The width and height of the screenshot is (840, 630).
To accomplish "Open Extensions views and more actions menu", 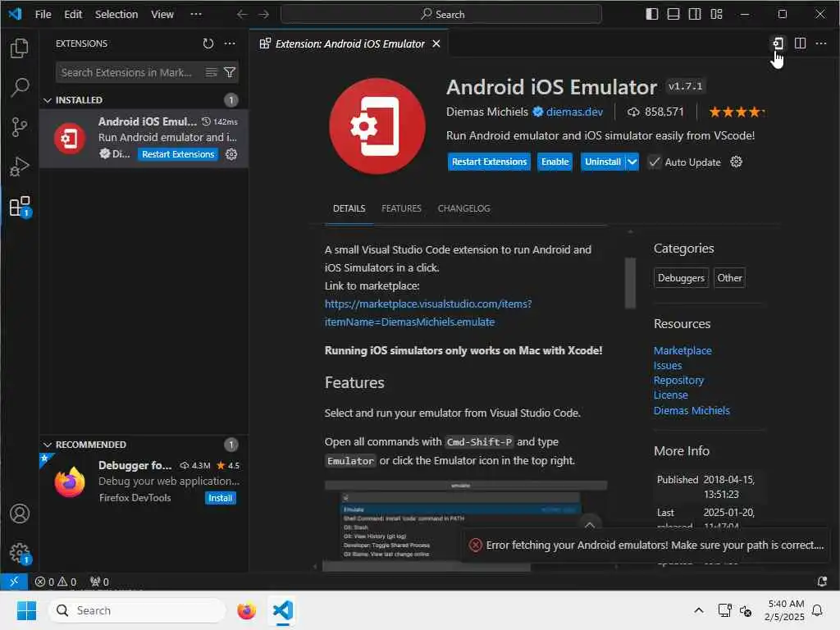I will click(230, 43).
